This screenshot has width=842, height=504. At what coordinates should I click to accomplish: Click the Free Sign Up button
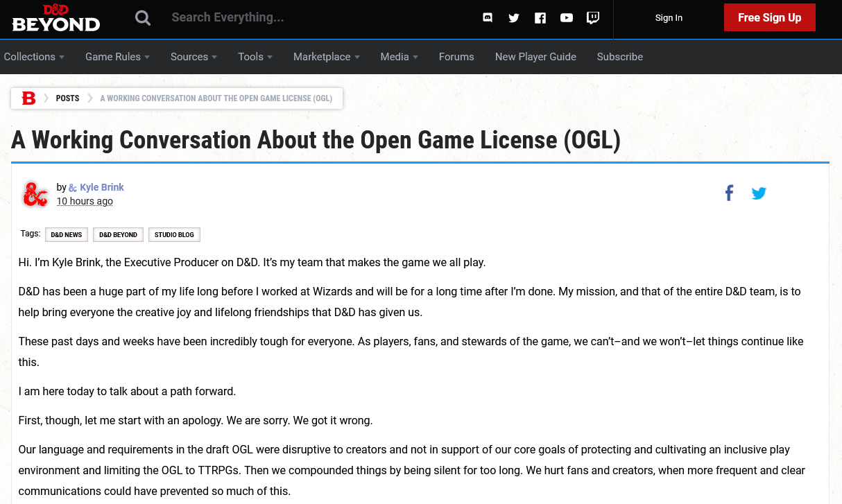(x=769, y=18)
